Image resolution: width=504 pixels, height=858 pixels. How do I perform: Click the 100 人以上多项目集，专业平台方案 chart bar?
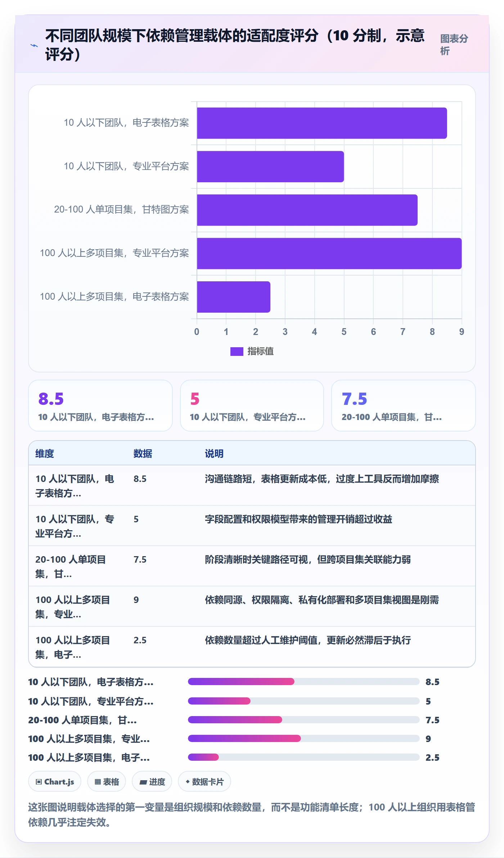pos(329,254)
